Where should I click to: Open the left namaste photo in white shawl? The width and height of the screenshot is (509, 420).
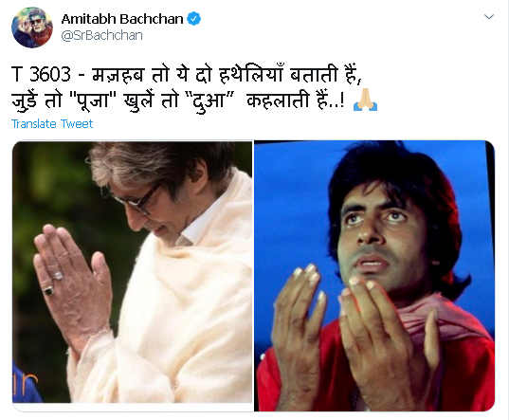(x=133, y=272)
